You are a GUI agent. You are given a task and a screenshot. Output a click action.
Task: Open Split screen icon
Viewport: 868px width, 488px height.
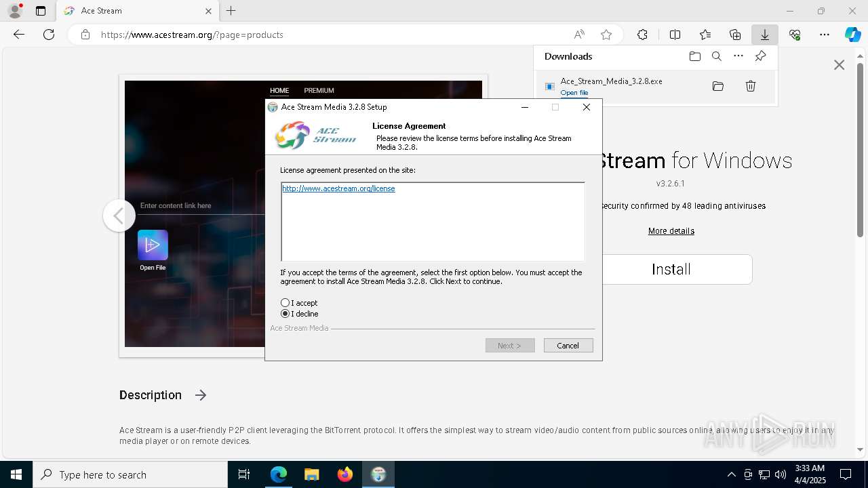click(x=675, y=35)
